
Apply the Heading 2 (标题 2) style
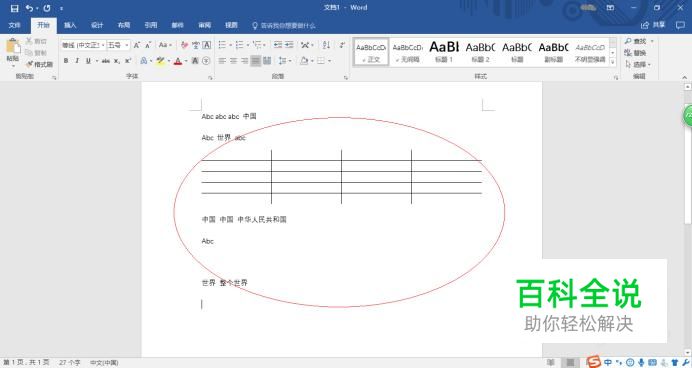point(481,52)
